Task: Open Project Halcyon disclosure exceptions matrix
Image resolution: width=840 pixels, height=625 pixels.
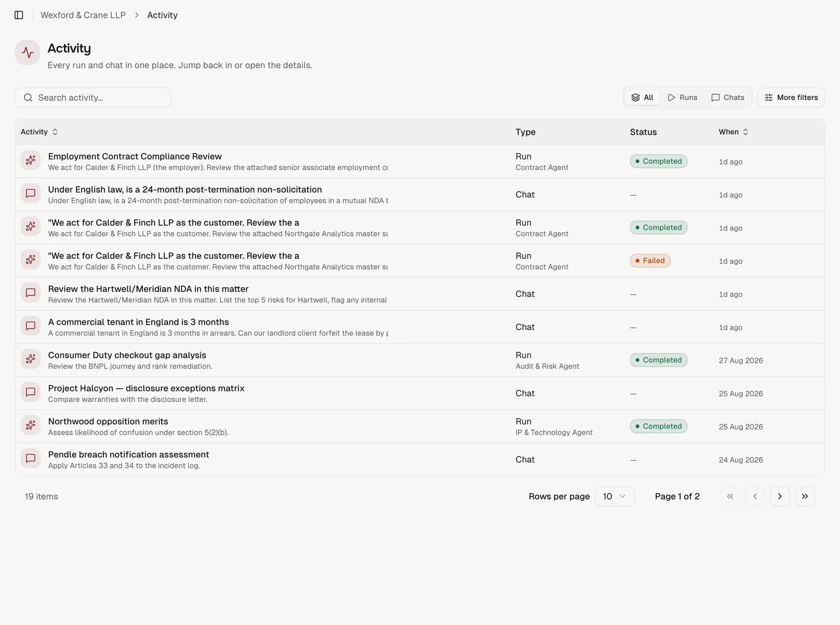Action: (x=146, y=388)
